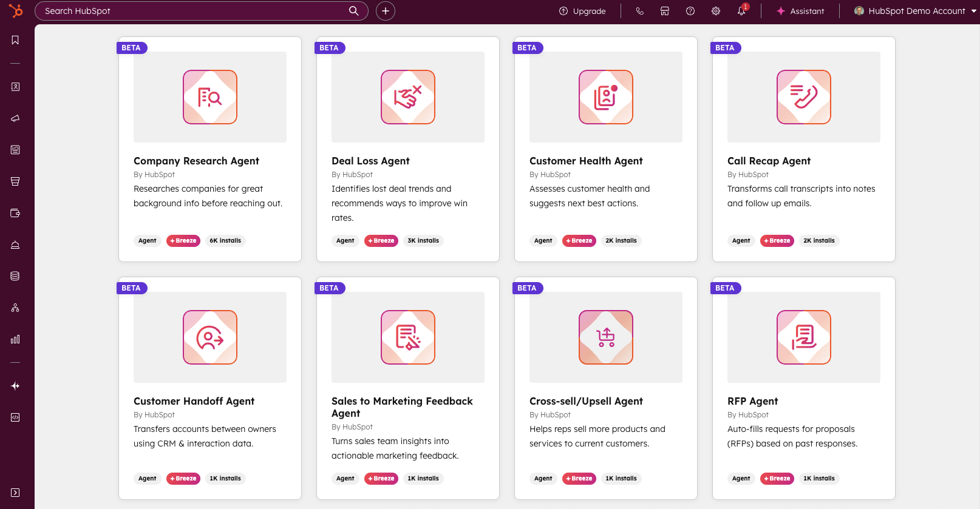Select the Deal Loss Agent title
The width and height of the screenshot is (980, 509).
[370, 161]
